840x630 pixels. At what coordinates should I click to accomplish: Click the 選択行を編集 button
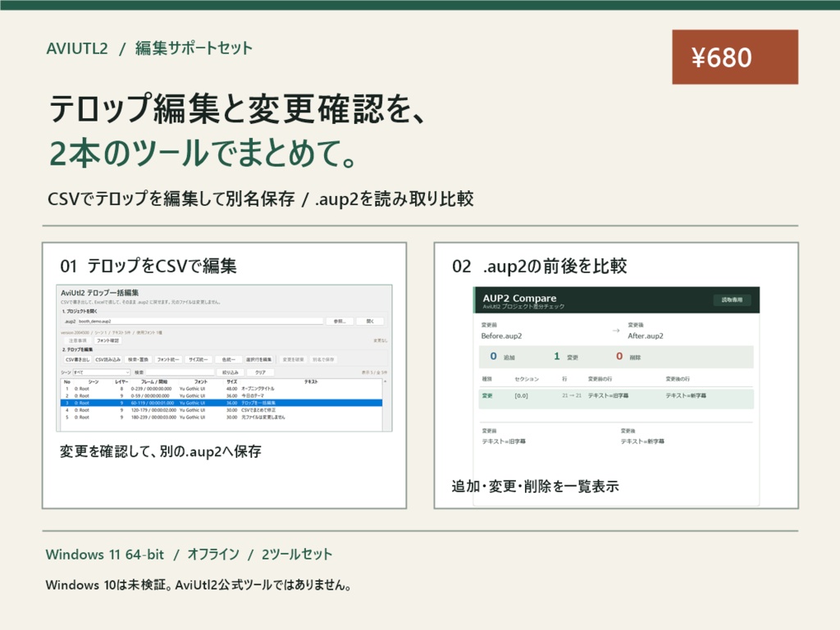[258, 359]
